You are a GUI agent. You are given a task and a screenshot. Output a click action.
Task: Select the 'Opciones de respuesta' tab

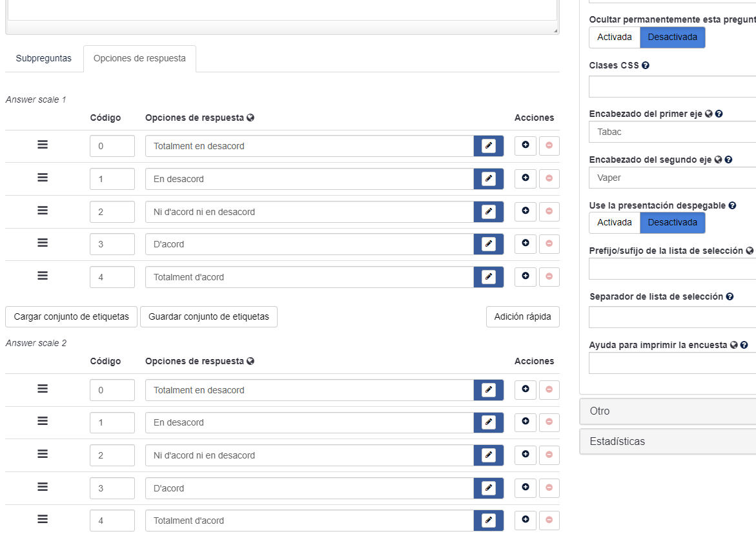pyautogui.click(x=139, y=59)
